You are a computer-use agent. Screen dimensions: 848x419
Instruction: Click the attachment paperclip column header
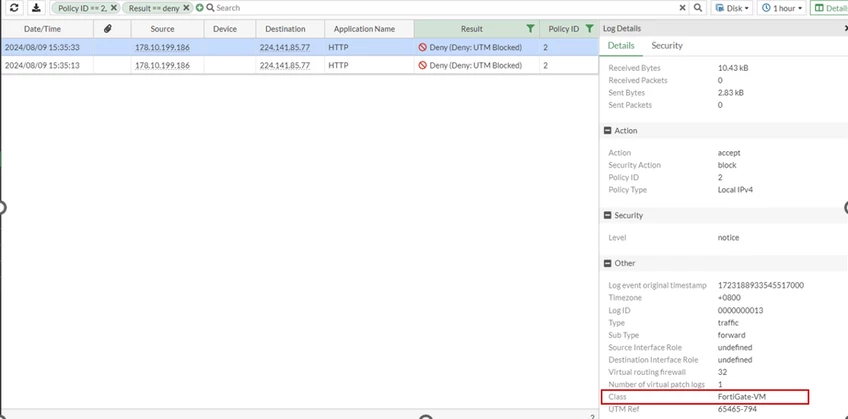click(108, 29)
